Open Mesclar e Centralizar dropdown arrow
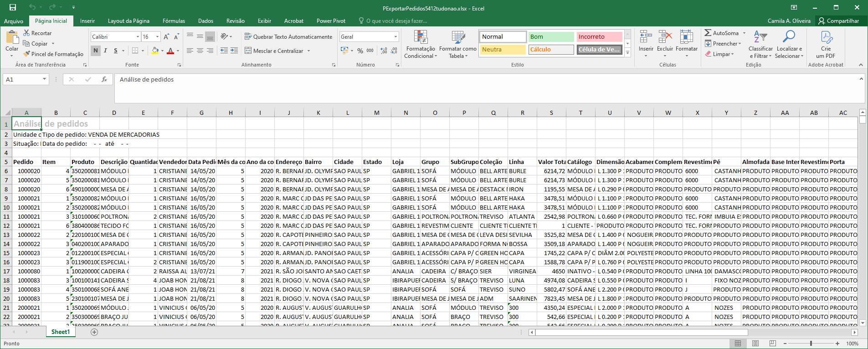The image size is (868, 349). tap(308, 51)
